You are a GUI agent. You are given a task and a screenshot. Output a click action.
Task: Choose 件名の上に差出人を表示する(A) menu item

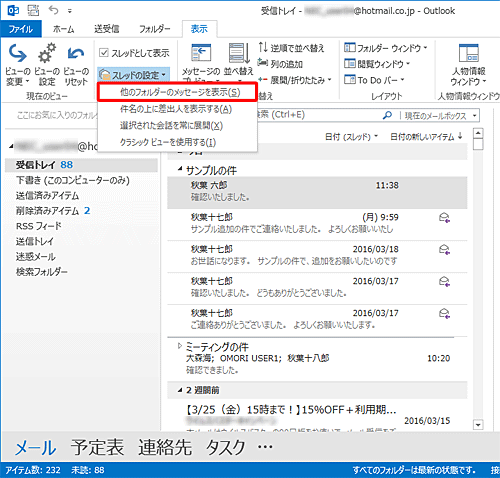point(177,109)
